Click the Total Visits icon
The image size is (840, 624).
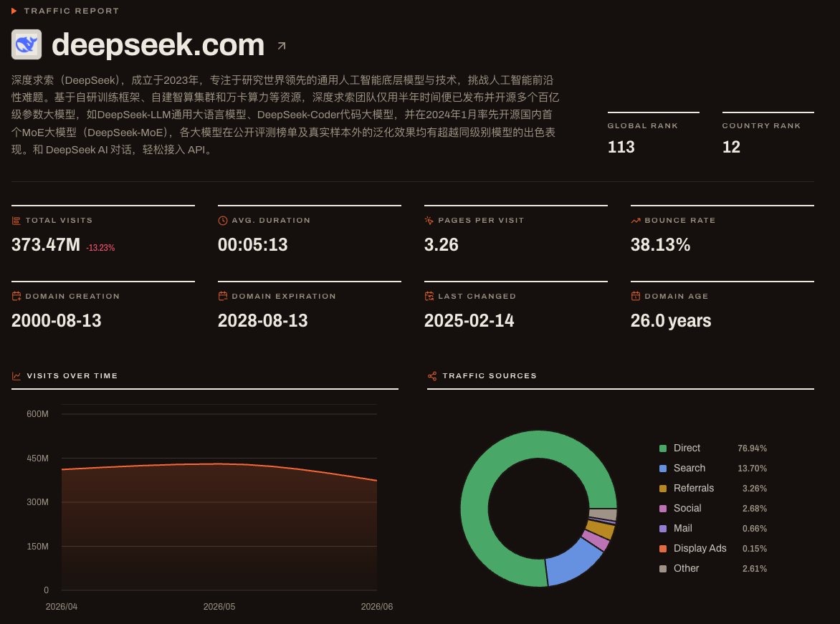pos(16,221)
